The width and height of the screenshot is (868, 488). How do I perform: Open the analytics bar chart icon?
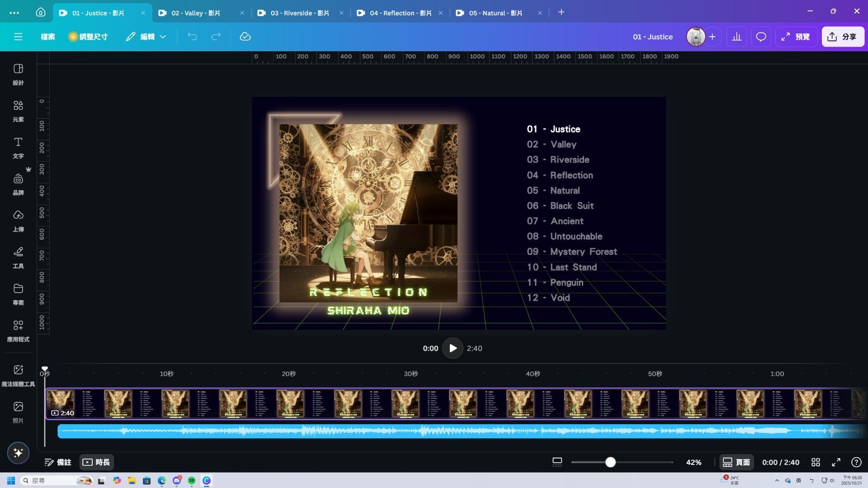click(x=736, y=37)
